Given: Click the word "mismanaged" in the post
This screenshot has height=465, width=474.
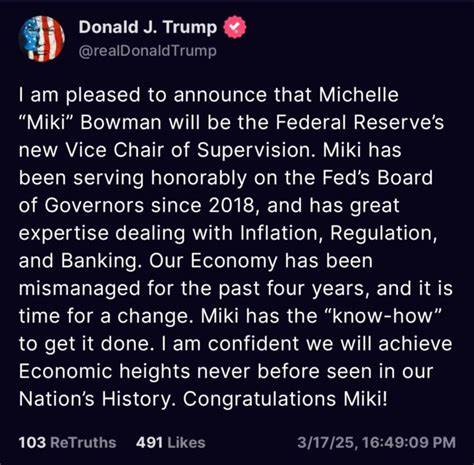Looking at the screenshot, I should 80,289.
